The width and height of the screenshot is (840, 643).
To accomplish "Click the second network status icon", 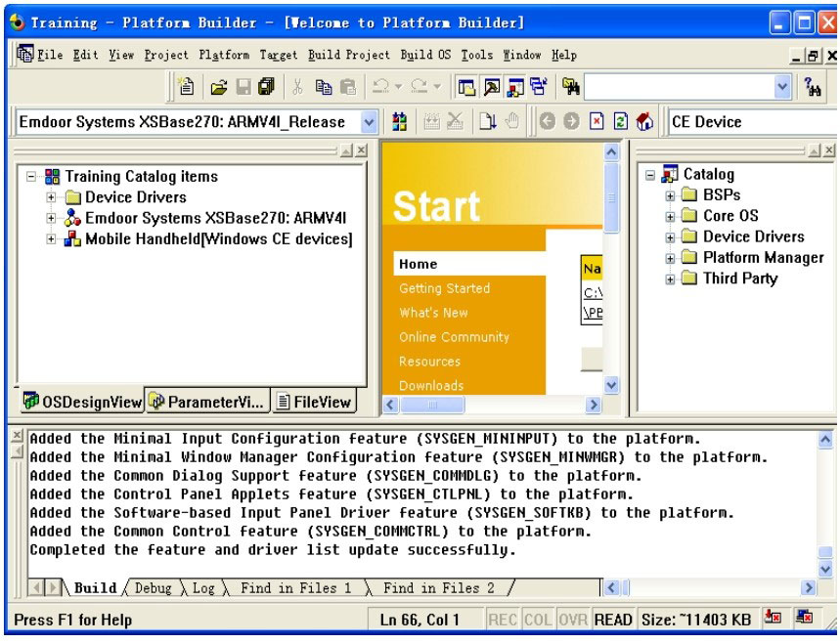I will pos(804,618).
